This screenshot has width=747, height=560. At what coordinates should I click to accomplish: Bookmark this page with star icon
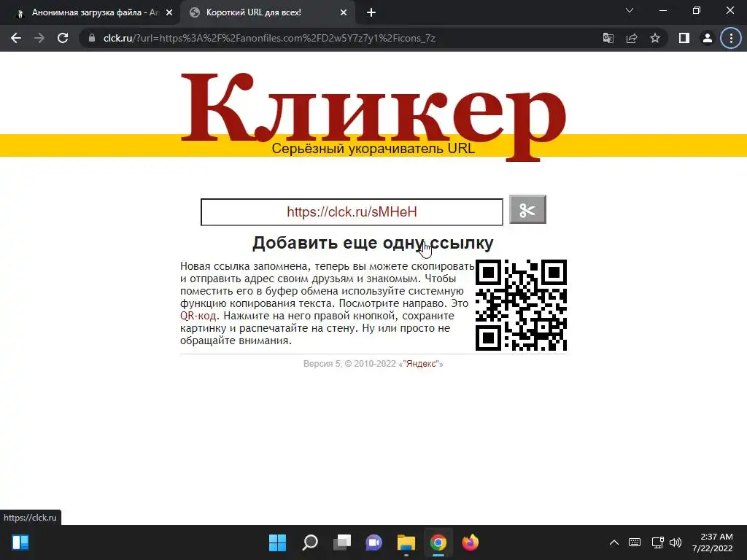655,38
